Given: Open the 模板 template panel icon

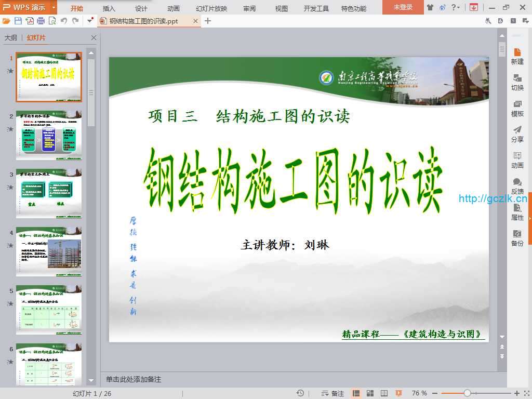Looking at the screenshot, I should click(x=517, y=108).
